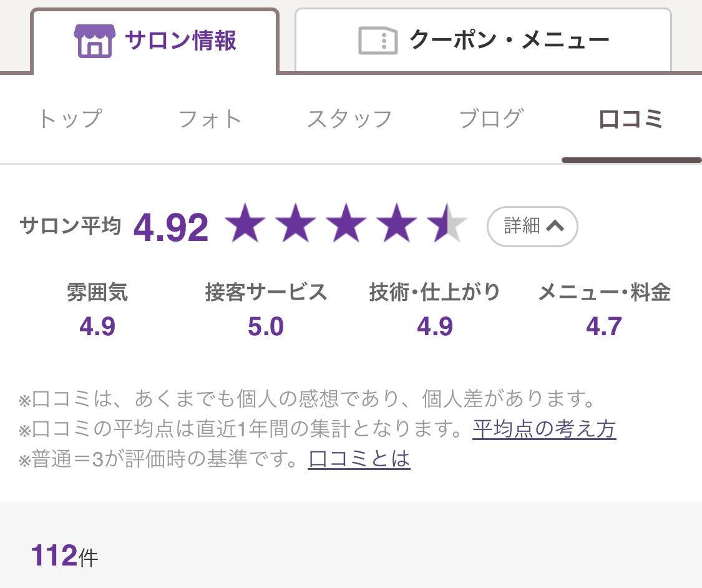The height and width of the screenshot is (588, 702).
Task: Click the 4.92 salon average score
Action: click(171, 227)
